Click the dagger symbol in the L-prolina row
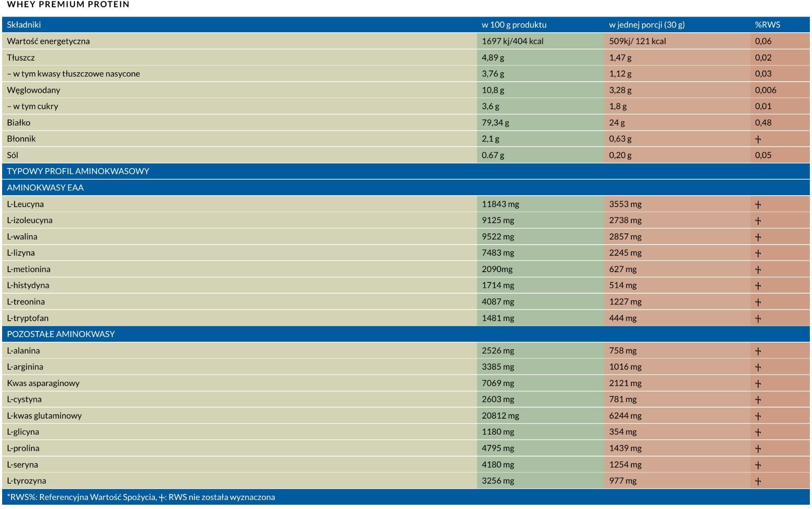 click(x=758, y=449)
